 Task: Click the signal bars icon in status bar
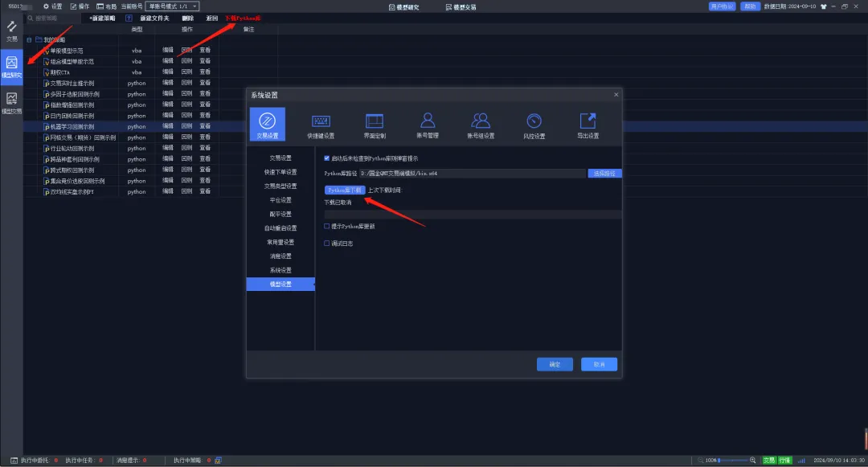[801, 461]
